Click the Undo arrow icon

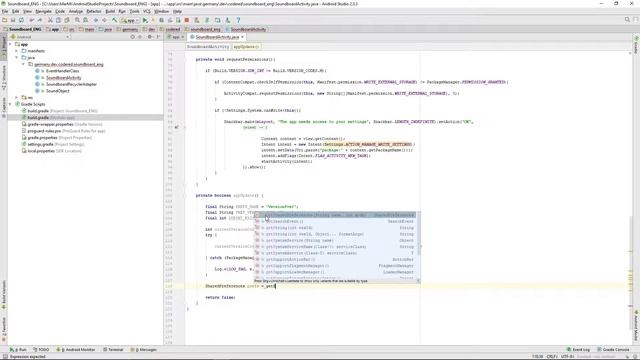coord(31,20)
